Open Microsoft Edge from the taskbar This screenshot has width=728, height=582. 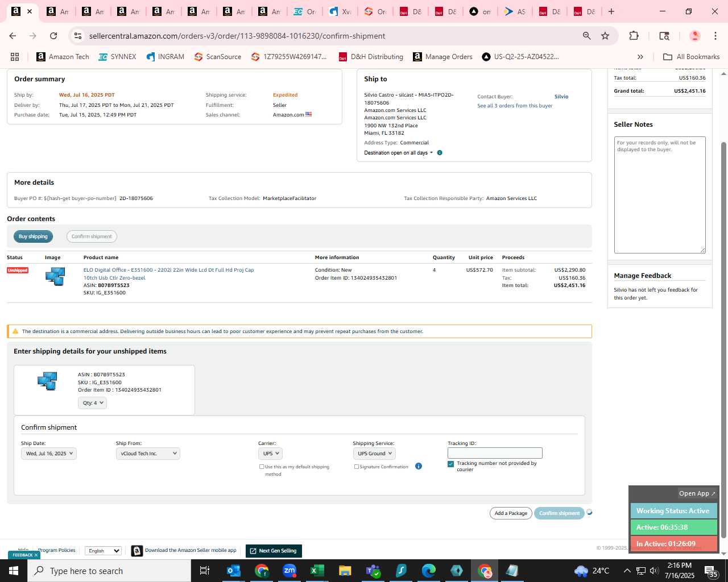coord(429,571)
